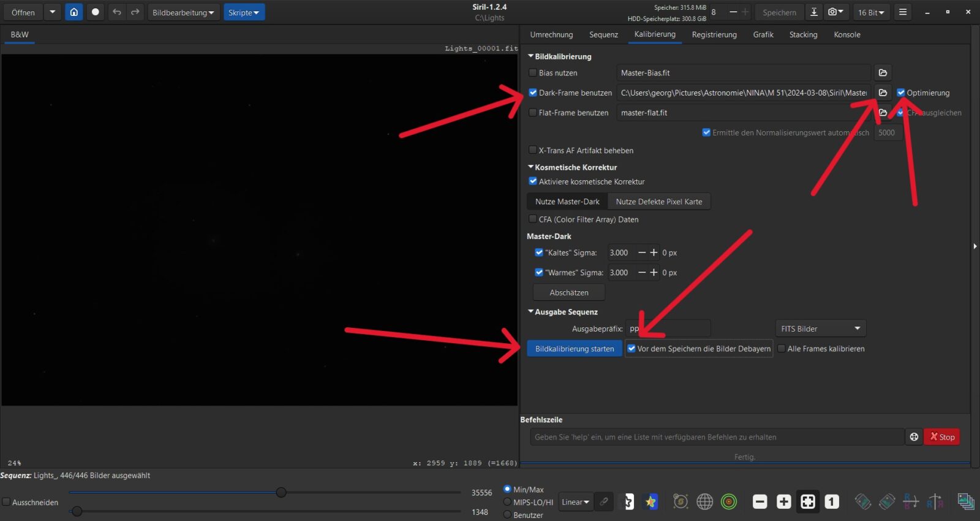Redo the last operation
980x521 pixels.
click(x=135, y=12)
